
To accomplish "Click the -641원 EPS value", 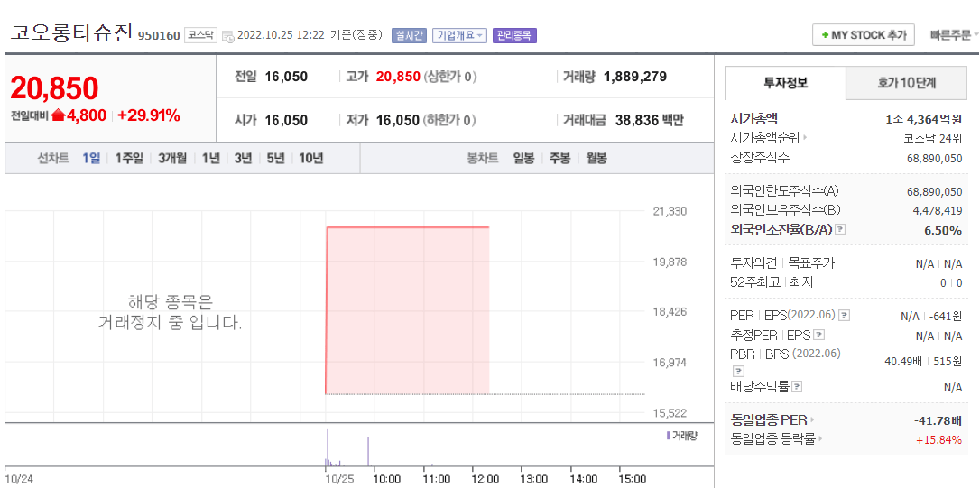I will click(x=946, y=317).
